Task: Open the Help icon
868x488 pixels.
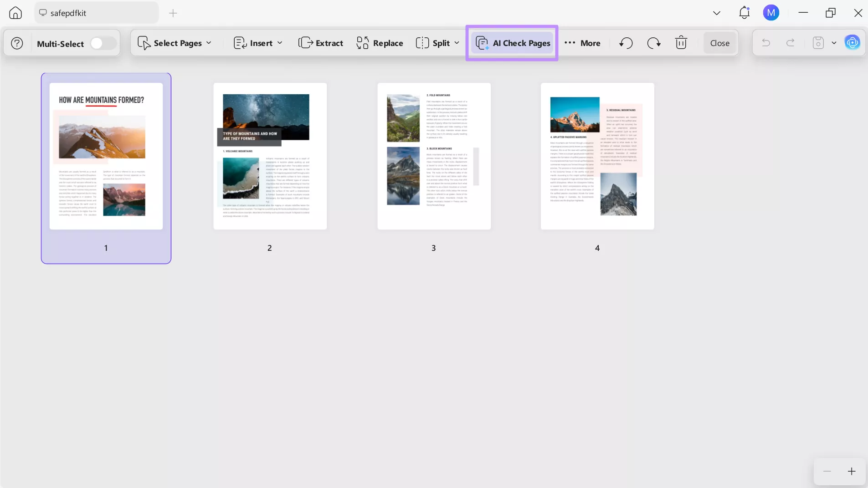Action: pyautogui.click(x=16, y=43)
